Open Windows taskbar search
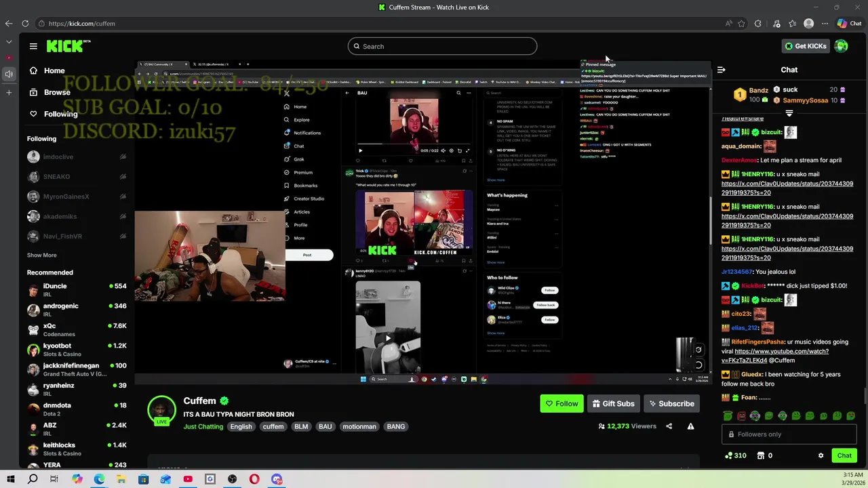 (x=33, y=479)
